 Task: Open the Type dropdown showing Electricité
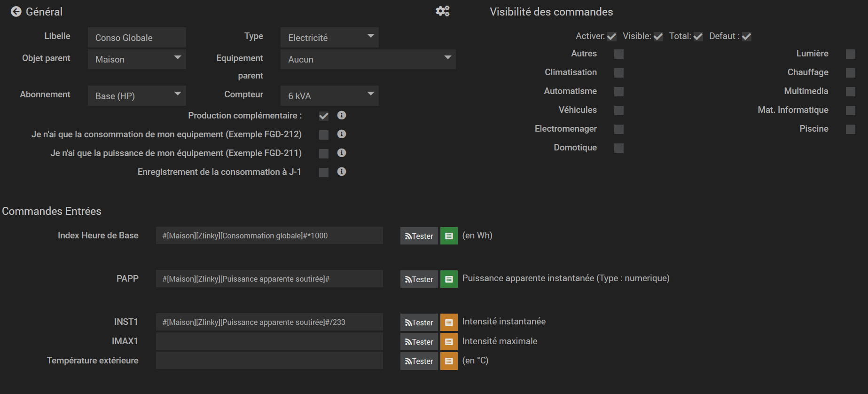pos(329,38)
